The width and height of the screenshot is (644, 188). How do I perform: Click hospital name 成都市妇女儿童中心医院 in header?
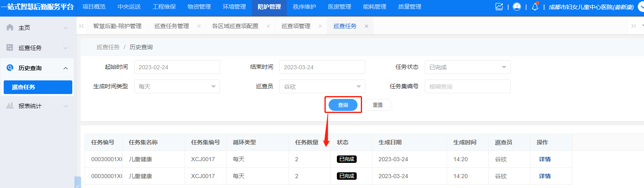[581, 7]
